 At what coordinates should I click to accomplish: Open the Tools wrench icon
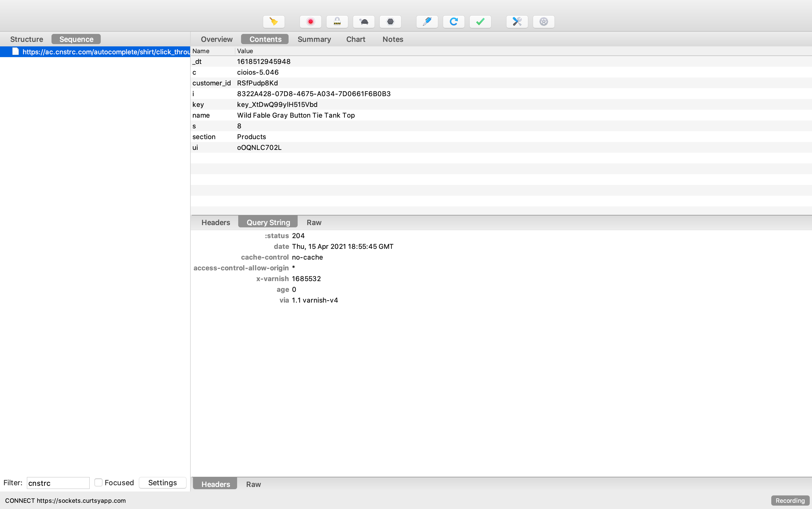[517, 22]
